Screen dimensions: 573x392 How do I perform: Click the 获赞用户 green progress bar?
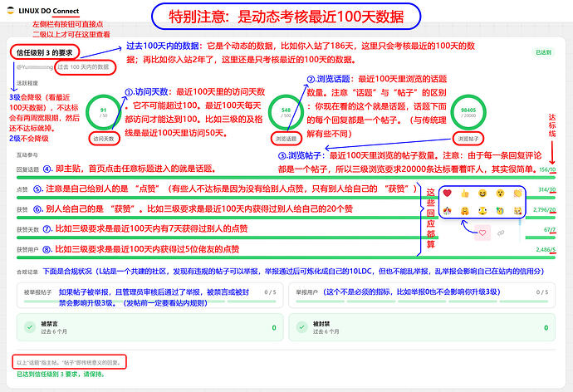coord(286,257)
